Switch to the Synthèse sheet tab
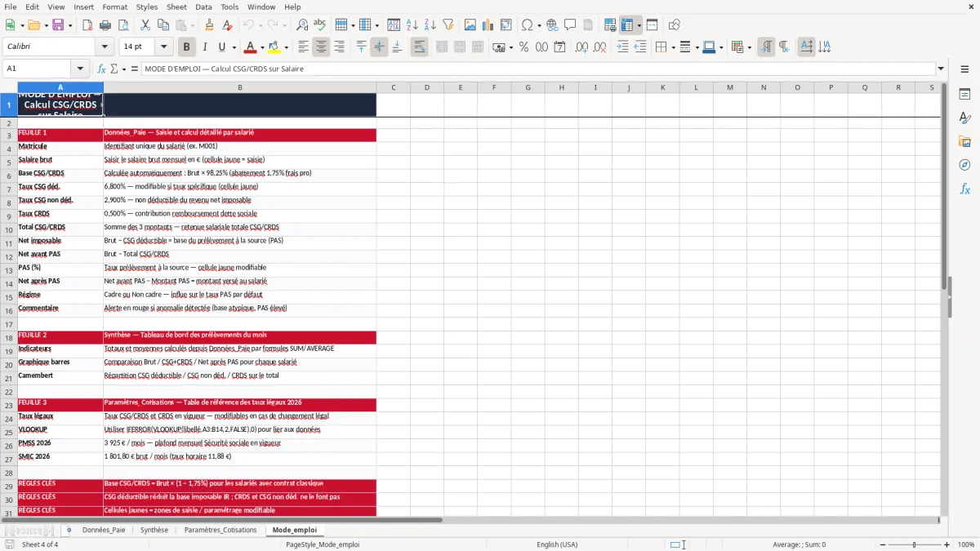980x551 pixels. 154,530
